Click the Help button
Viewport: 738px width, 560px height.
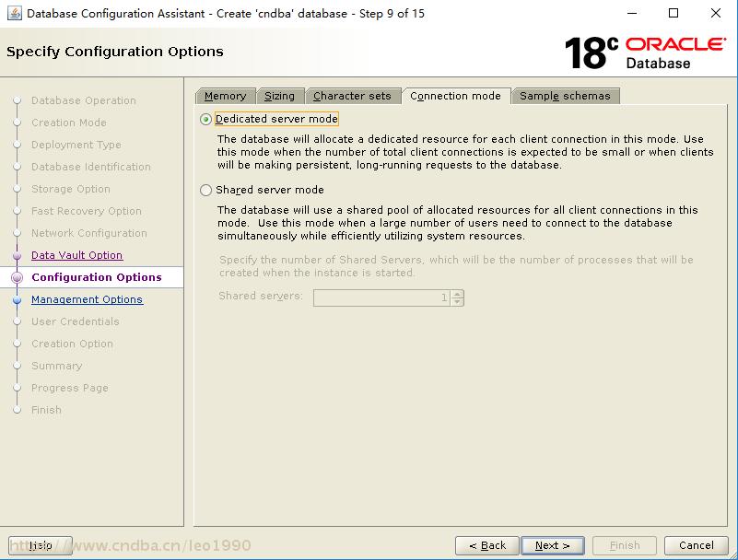(x=41, y=545)
